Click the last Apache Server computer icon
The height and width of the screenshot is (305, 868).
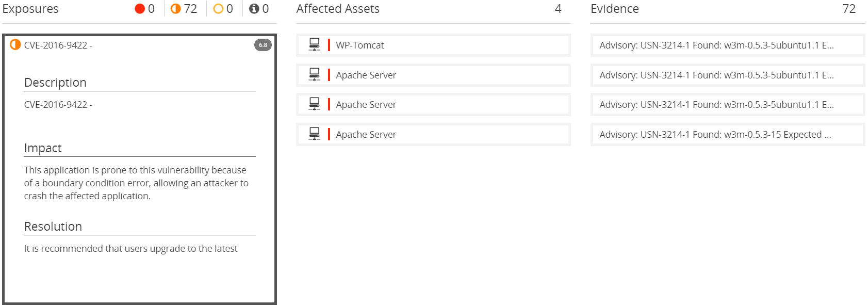coord(315,134)
